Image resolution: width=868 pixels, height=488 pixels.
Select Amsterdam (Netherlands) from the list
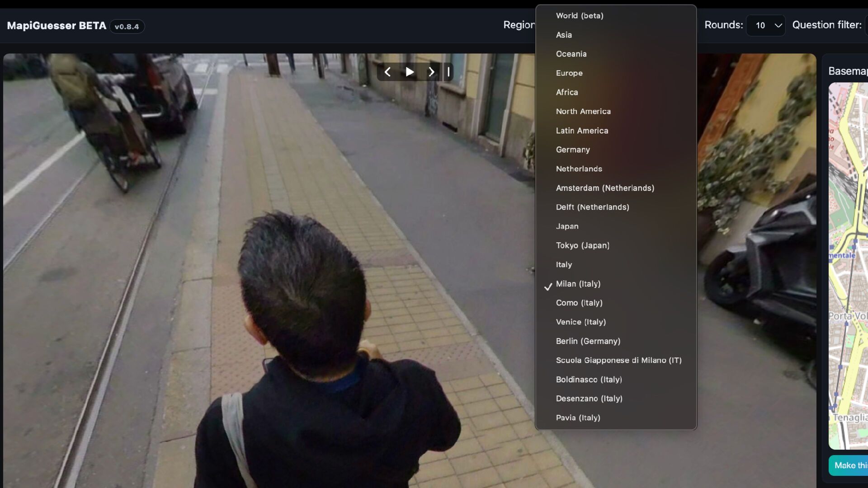pos(604,188)
